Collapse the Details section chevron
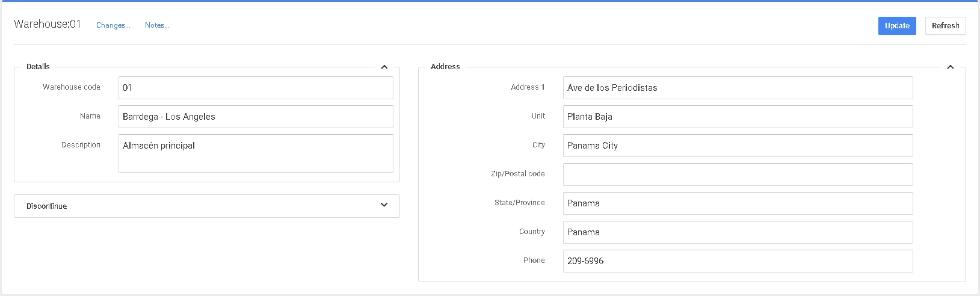Image resolution: width=980 pixels, height=296 pixels. [x=384, y=67]
